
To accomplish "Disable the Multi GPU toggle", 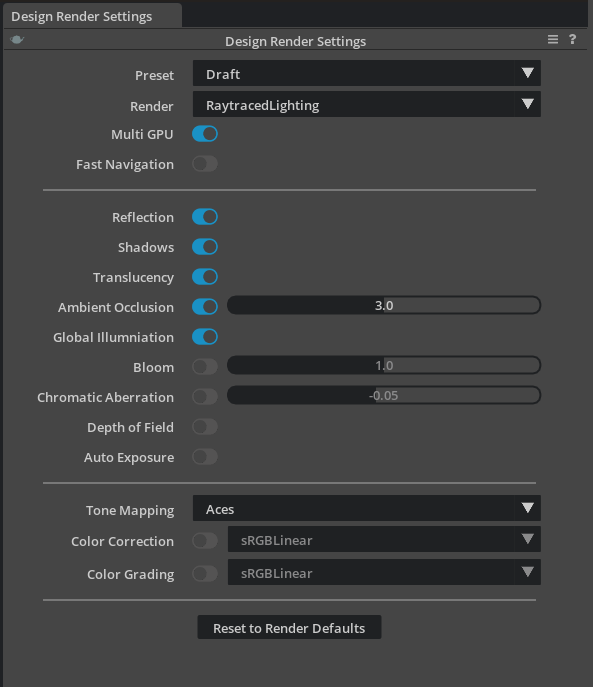I will click(205, 134).
